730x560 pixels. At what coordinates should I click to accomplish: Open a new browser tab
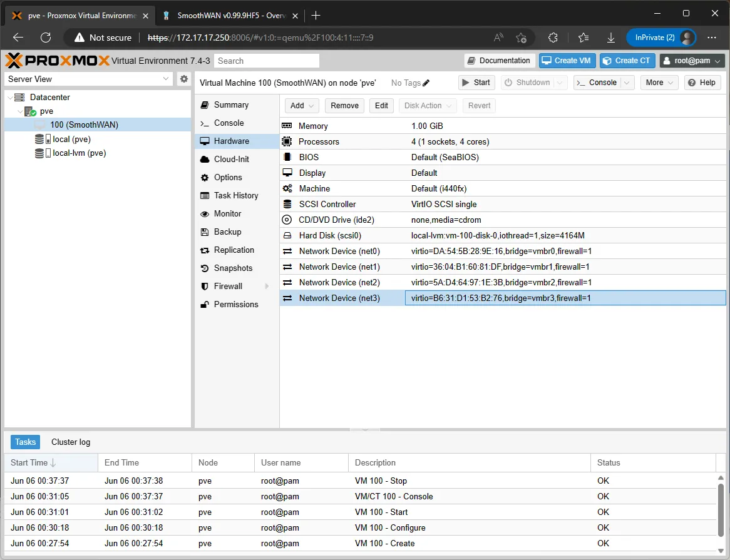tap(316, 16)
